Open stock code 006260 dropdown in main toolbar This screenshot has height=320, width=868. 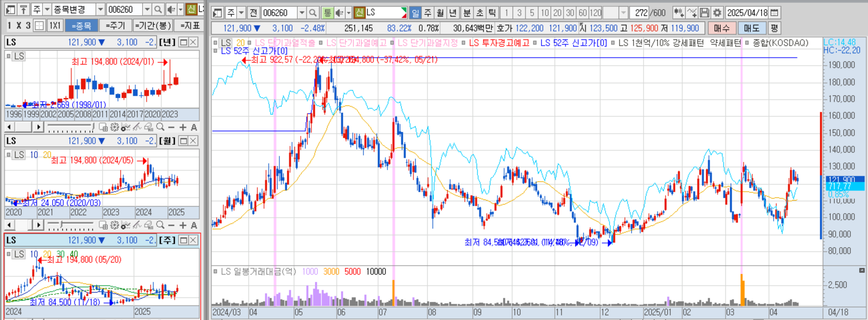tap(302, 13)
